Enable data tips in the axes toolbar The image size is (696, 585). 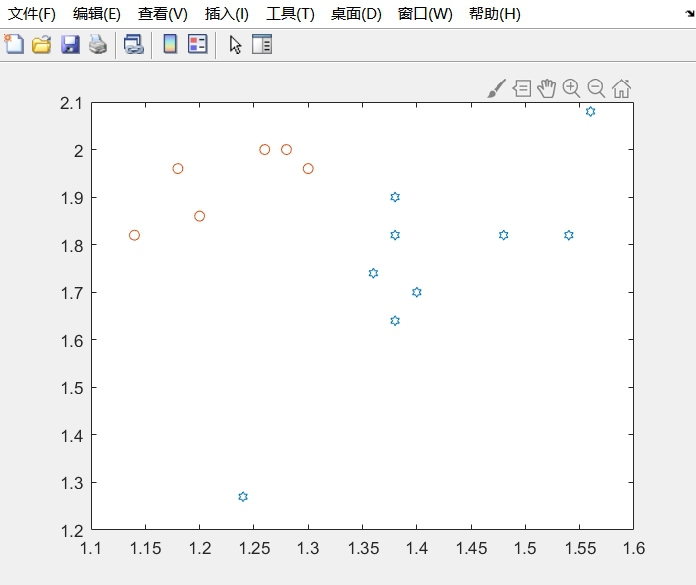pyautogui.click(x=521, y=89)
